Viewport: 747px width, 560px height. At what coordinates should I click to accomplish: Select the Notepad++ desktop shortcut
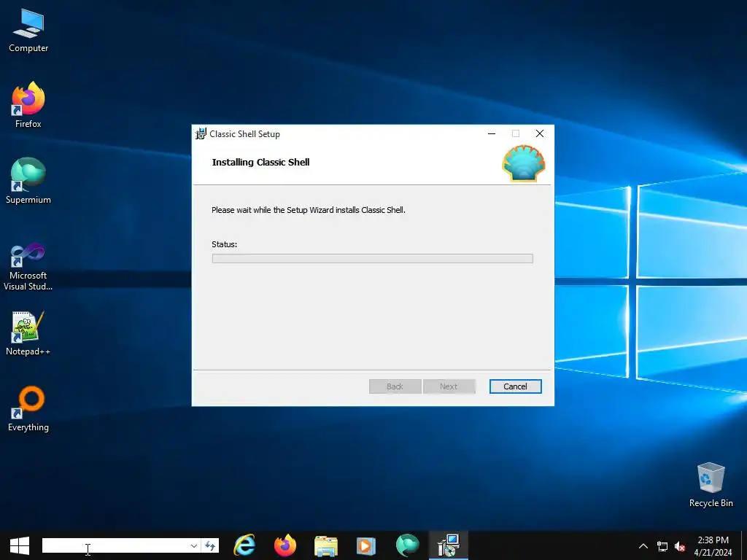point(28,333)
